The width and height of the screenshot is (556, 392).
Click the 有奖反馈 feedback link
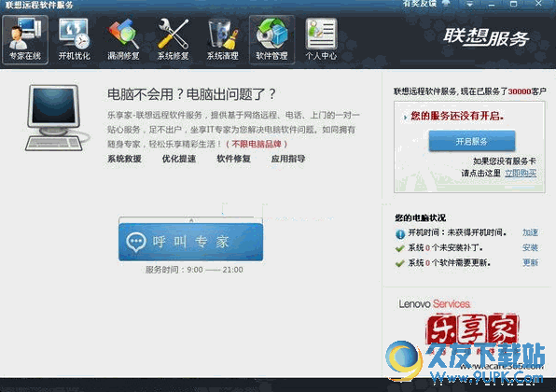tap(420, 4)
